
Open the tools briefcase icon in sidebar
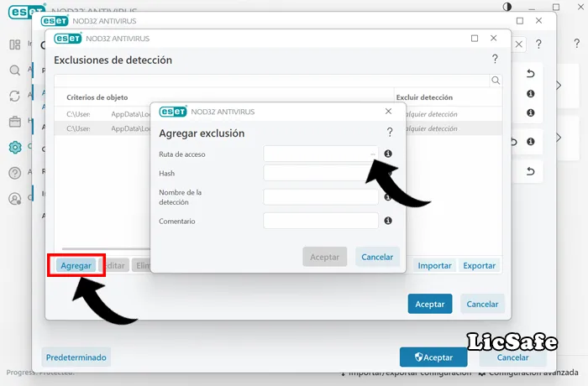tap(15, 122)
